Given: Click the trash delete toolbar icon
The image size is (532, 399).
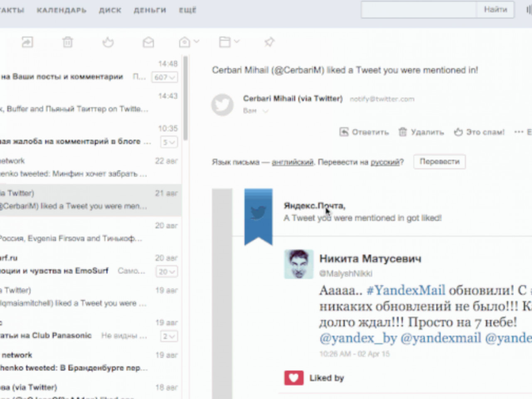Looking at the screenshot, I should click(x=67, y=42).
